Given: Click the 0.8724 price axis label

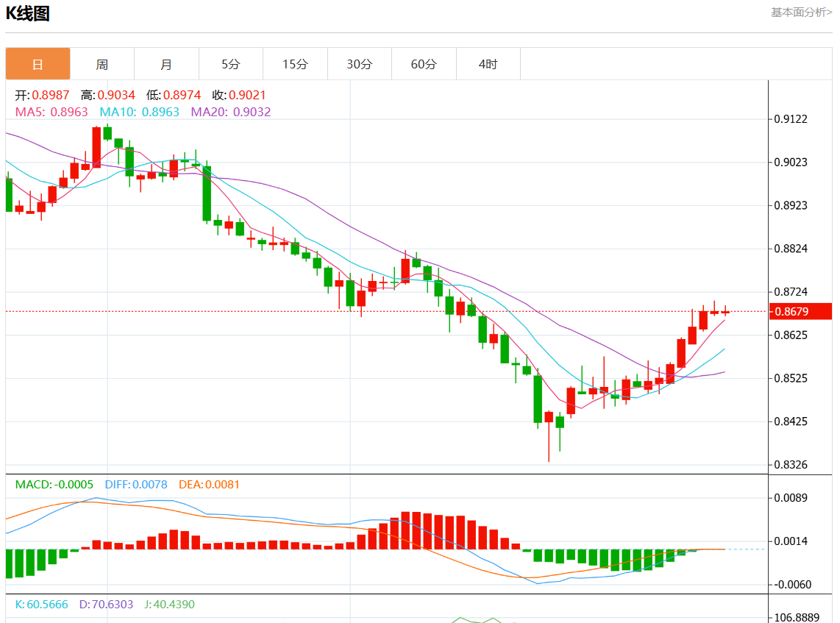Looking at the screenshot, I should pos(791,292).
